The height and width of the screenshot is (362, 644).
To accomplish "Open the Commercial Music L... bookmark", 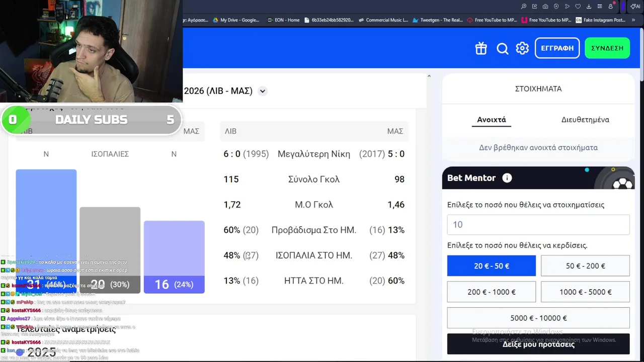I will (383, 20).
